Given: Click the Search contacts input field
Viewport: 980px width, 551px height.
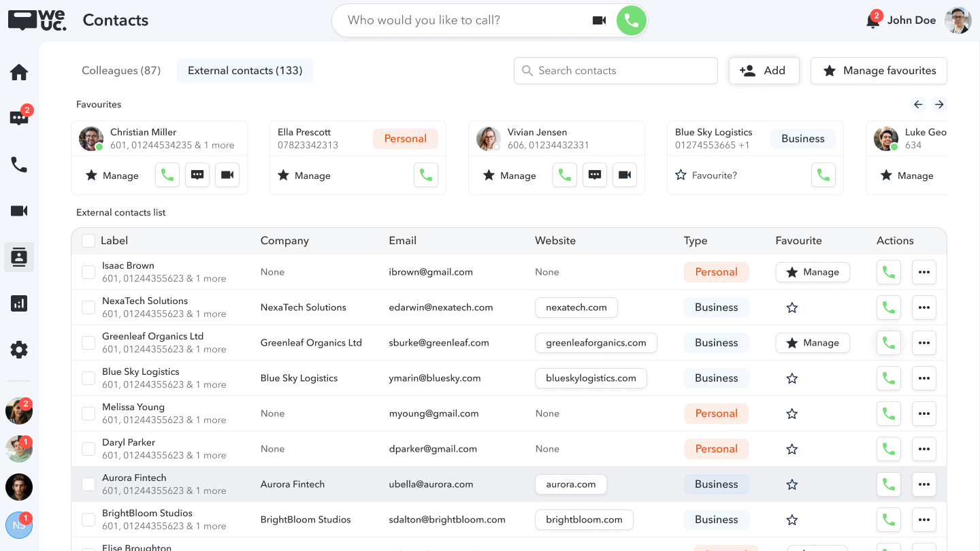Looking at the screenshot, I should tap(615, 70).
